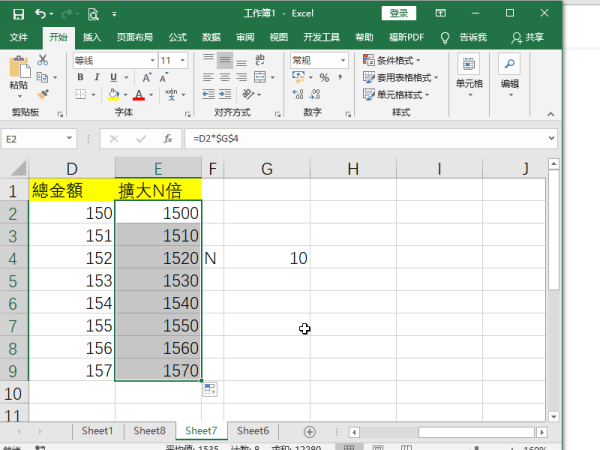Expand the Name Box dropdown

[x=69, y=138]
